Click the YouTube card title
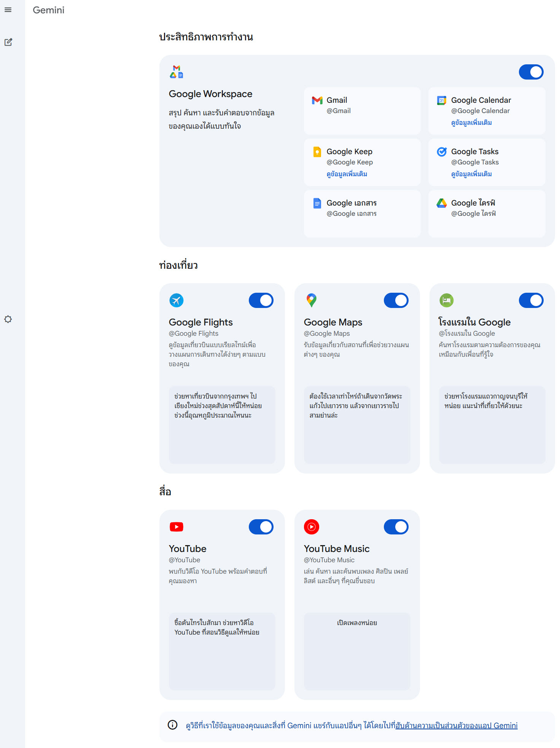The image size is (560, 748). 188,549
